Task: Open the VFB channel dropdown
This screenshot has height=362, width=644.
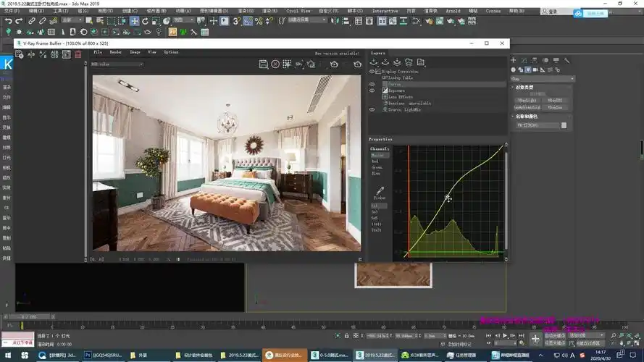Action: (117, 64)
